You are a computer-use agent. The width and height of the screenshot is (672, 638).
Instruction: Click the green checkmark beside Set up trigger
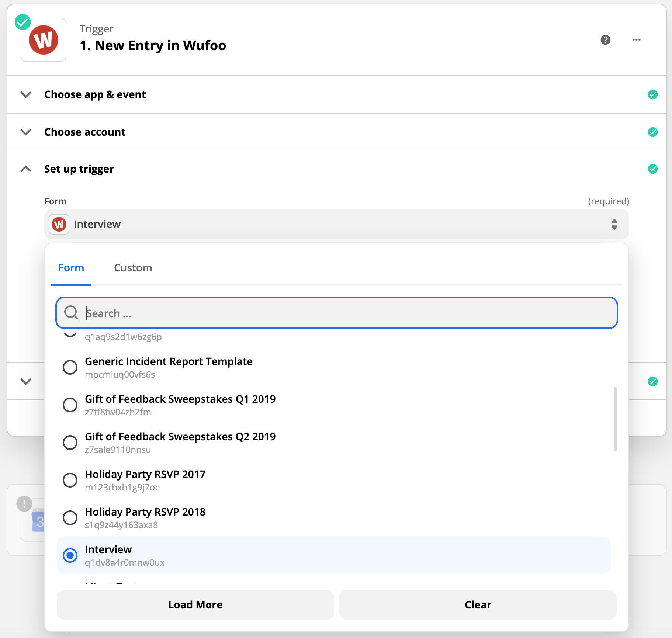[x=652, y=169]
